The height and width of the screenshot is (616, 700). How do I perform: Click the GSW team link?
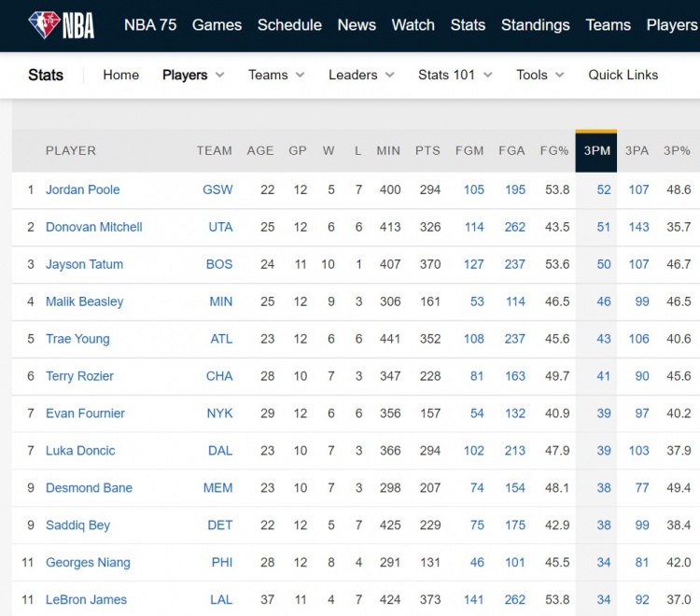point(217,189)
